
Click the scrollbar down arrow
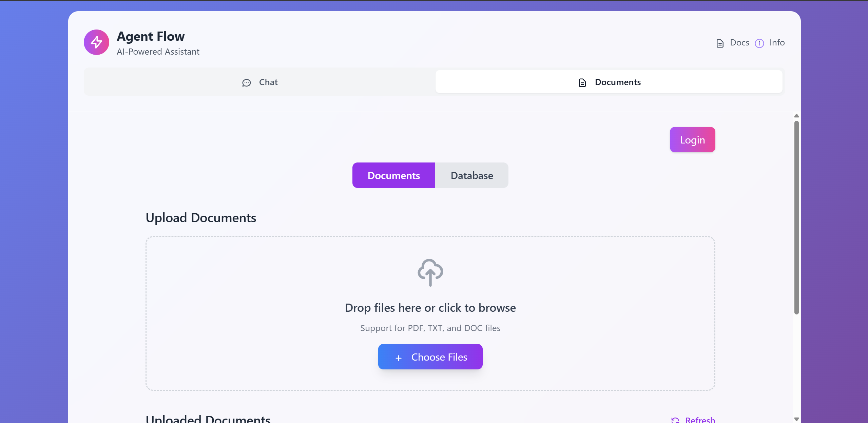click(x=796, y=419)
